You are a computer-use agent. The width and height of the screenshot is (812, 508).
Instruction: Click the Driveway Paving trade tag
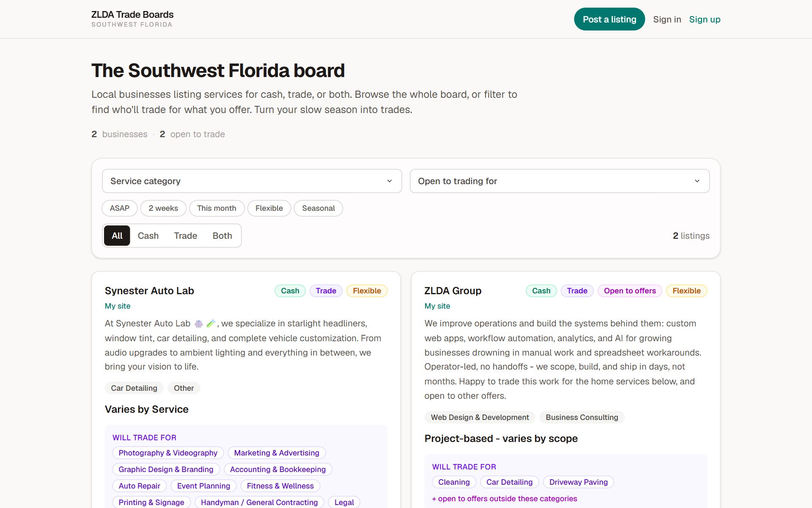tap(578, 482)
